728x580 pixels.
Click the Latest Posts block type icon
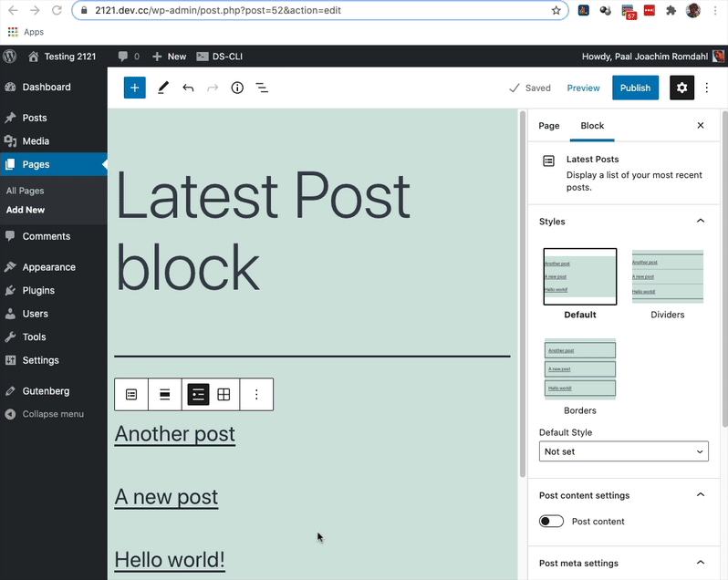click(131, 394)
